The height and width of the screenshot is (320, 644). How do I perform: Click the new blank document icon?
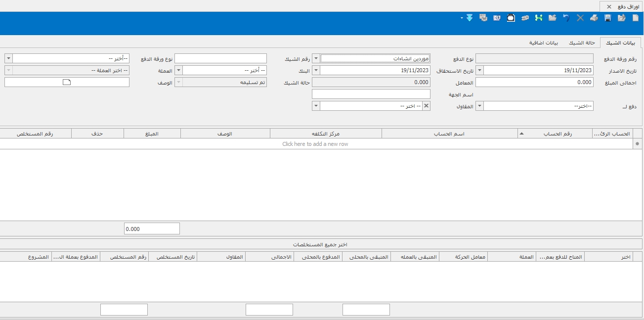636,18
